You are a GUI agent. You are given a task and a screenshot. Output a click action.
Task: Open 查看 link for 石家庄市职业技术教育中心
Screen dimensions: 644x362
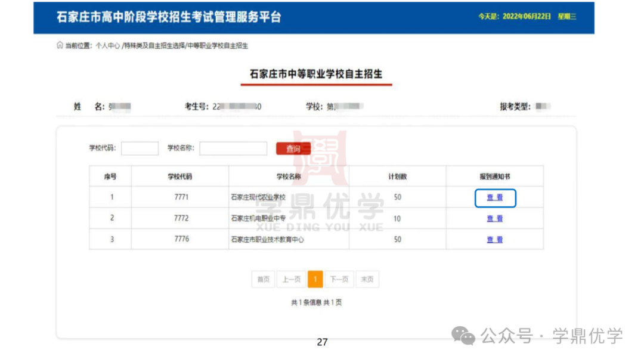click(x=495, y=240)
